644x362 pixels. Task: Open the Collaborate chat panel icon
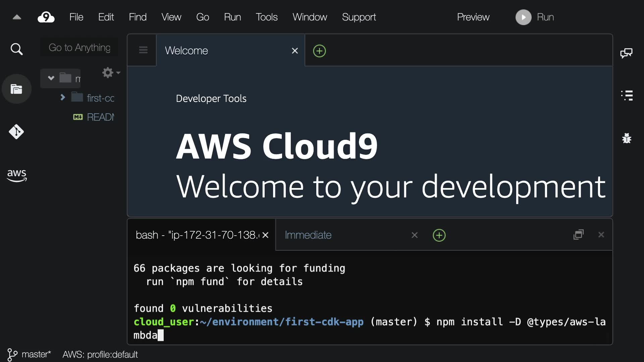pos(626,53)
